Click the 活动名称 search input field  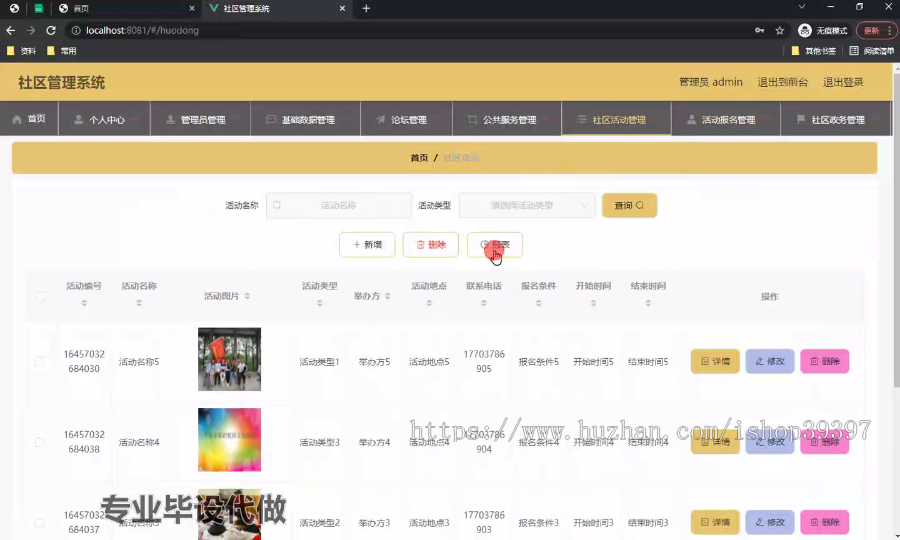pyautogui.click(x=339, y=205)
